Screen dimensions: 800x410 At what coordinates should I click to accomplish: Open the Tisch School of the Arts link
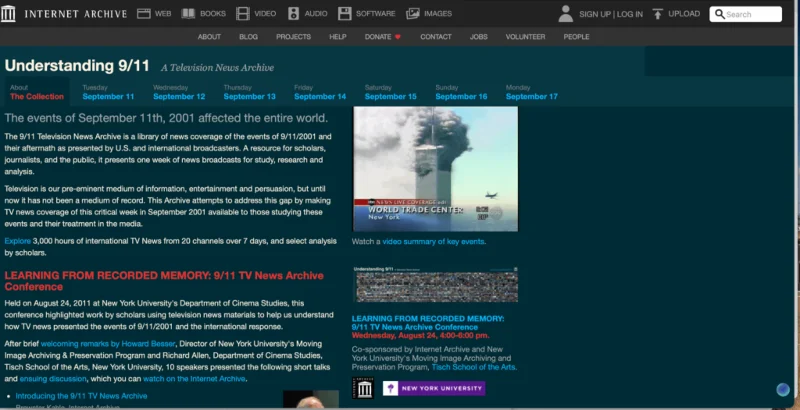pyautogui.click(x=473, y=367)
